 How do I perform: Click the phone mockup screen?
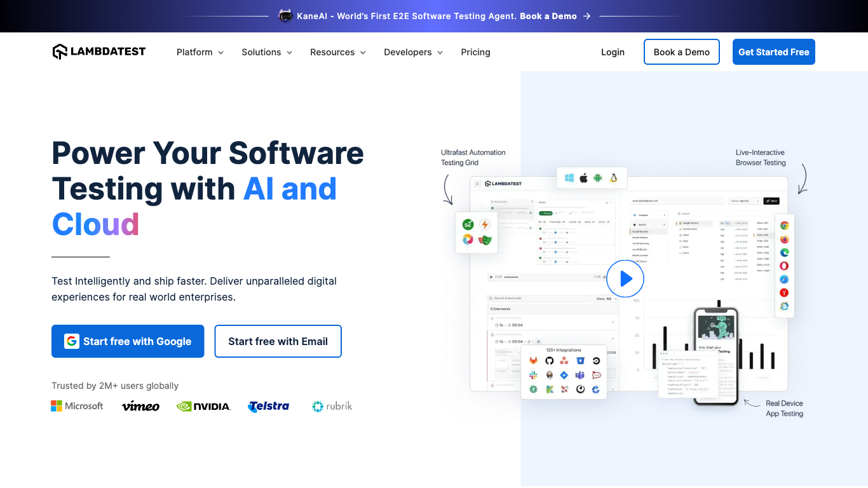click(716, 356)
